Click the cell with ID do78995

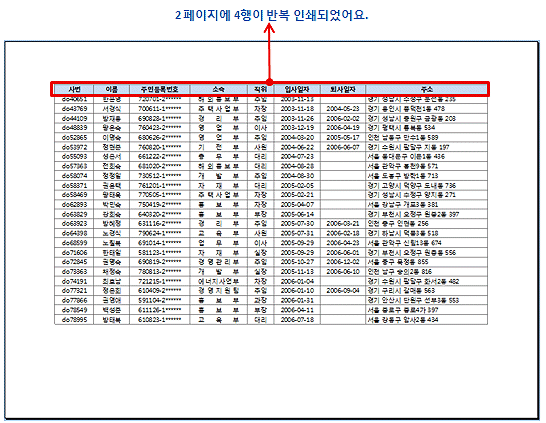point(74,320)
